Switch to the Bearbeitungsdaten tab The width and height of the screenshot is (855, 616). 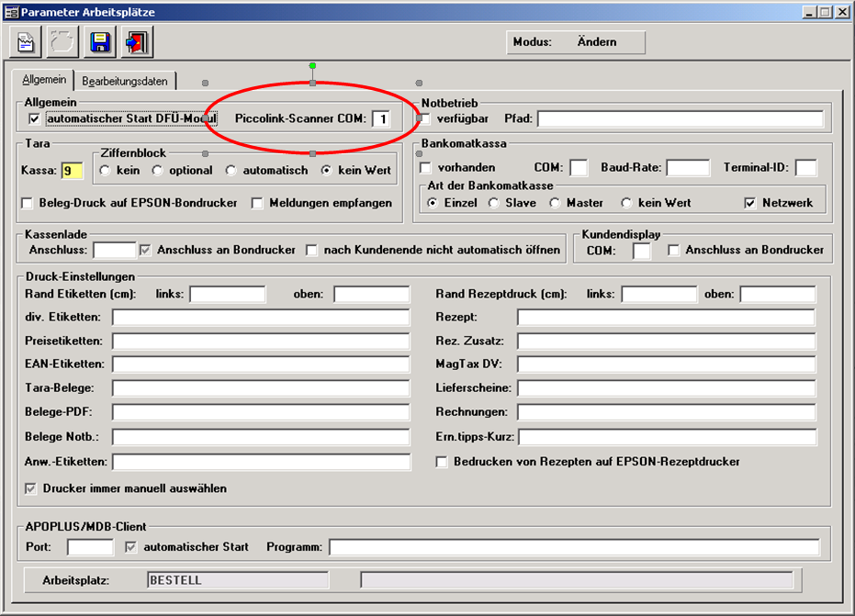point(124,81)
